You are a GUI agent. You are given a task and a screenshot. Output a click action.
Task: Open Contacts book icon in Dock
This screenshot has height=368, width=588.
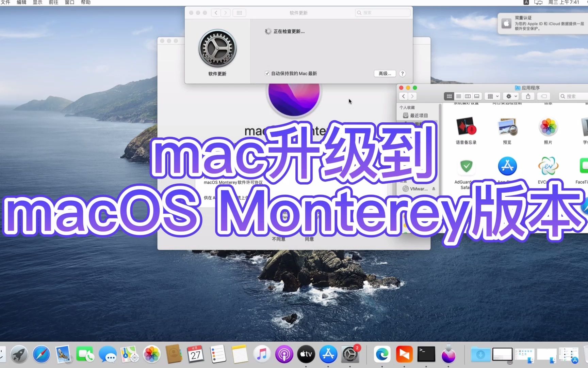pos(174,355)
